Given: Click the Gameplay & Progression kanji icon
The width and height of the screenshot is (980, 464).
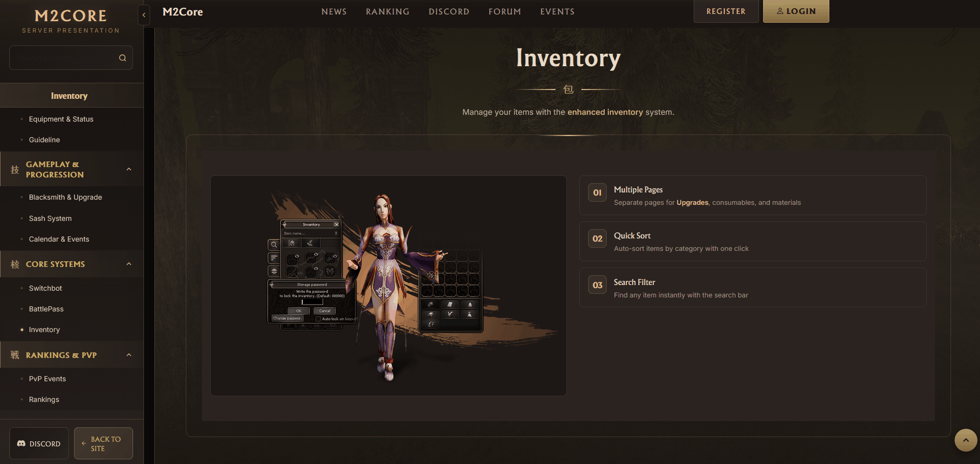Looking at the screenshot, I should pos(14,170).
